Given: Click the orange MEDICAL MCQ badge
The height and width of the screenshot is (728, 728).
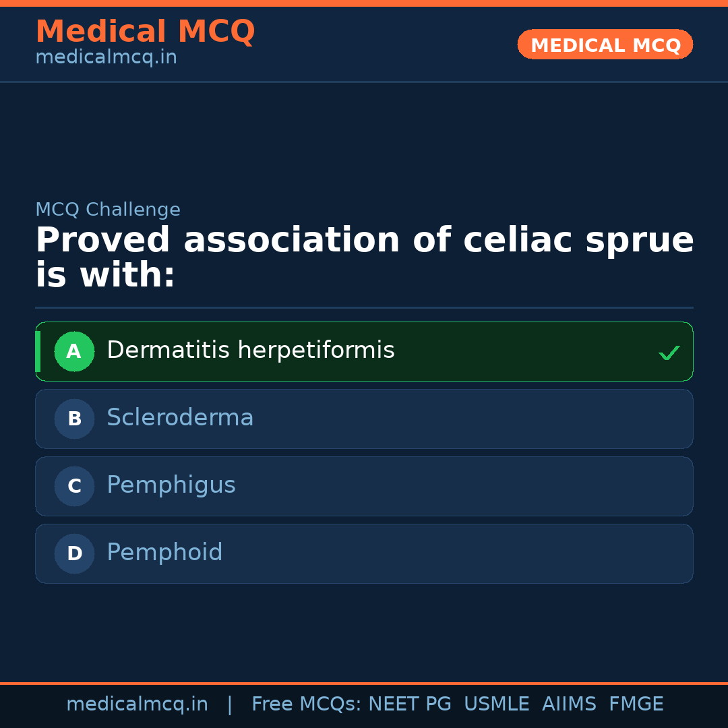Looking at the screenshot, I should (x=605, y=44).
